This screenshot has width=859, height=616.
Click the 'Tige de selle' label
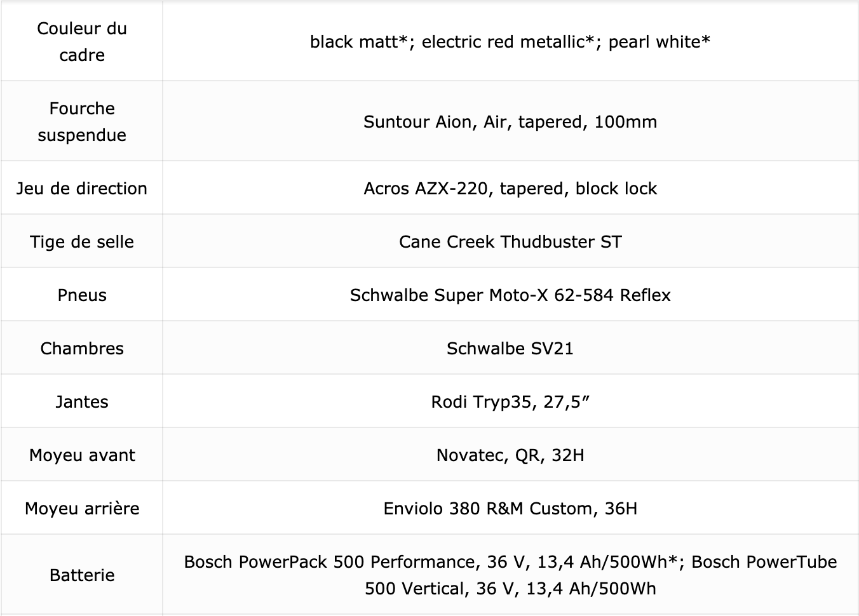coord(82,242)
